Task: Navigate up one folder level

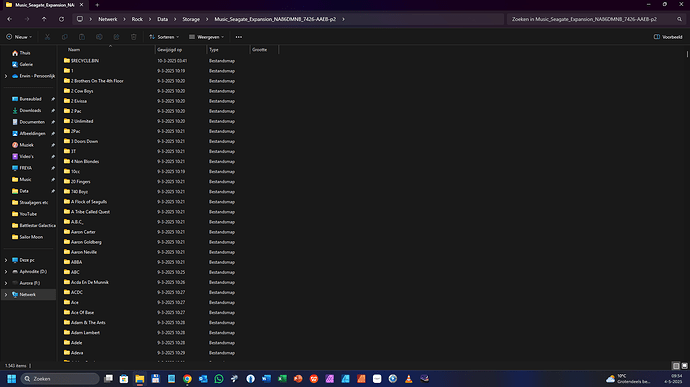Action: pos(44,19)
